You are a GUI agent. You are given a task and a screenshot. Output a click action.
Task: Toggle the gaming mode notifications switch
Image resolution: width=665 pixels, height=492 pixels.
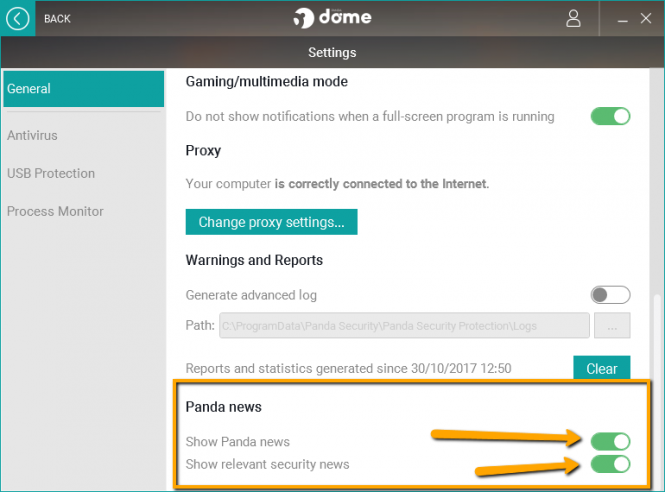(x=610, y=116)
